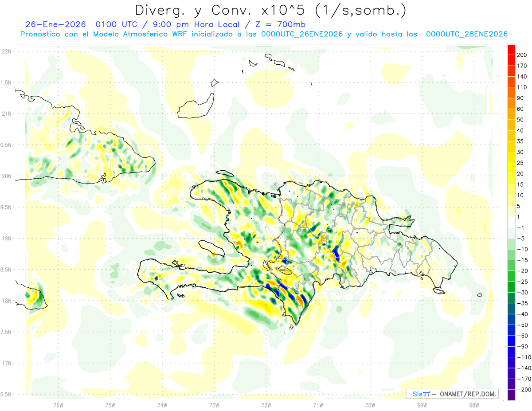Click the bright red top segment of color scale
The image size is (532, 411).
511,50
